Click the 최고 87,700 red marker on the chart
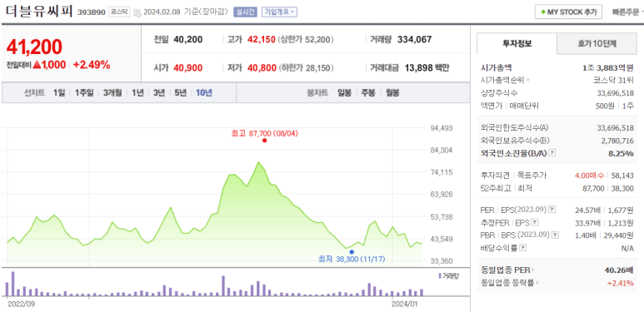Viewport: 644px width, 312px height. (x=264, y=141)
